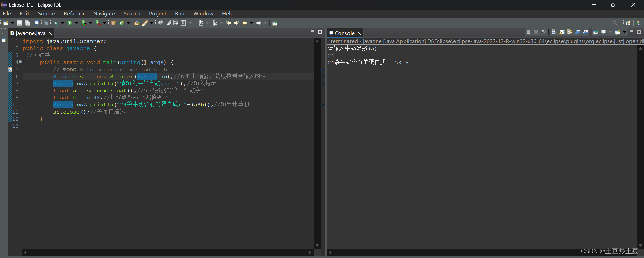This screenshot has width=644, height=258.
Task: Open the Navigate menu
Action: (x=104, y=13)
